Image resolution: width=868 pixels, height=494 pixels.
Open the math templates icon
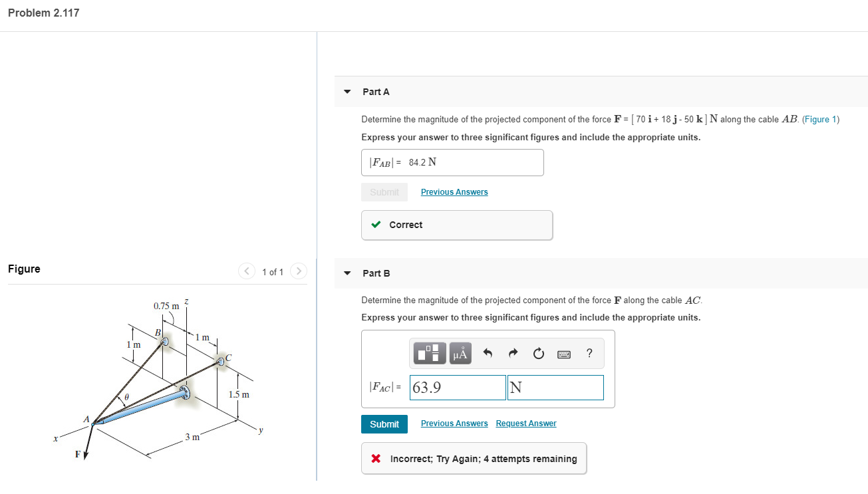429,353
